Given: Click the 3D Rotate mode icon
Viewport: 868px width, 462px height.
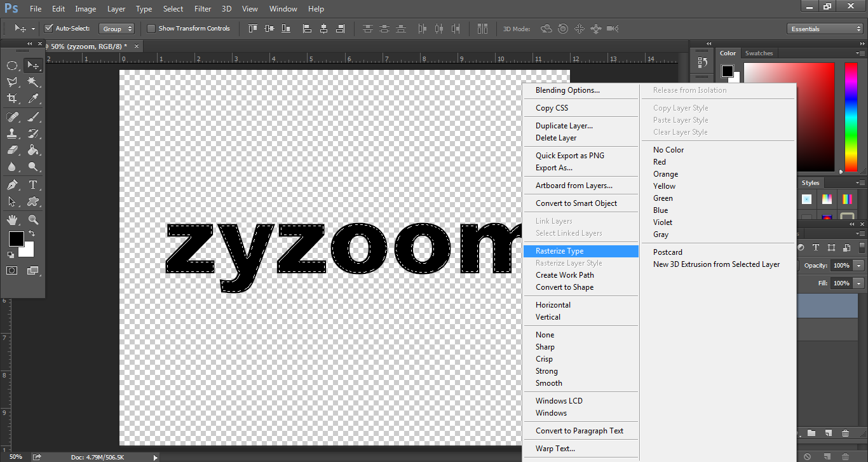Looking at the screenshot, I should tap(546, 29).
